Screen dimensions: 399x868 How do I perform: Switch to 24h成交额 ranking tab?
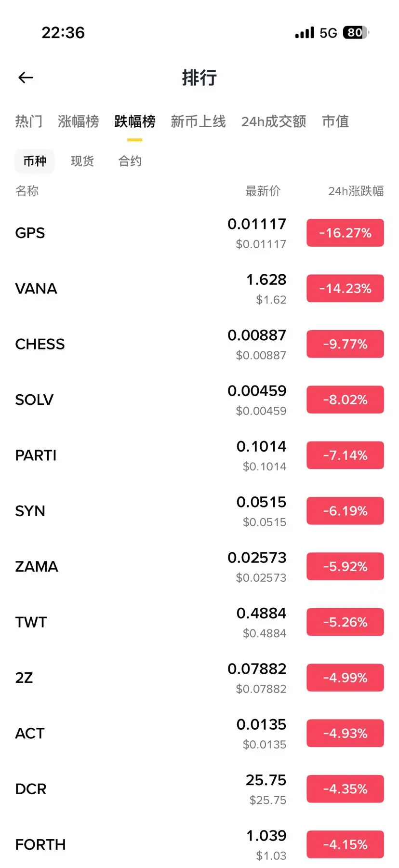point(273,121)
